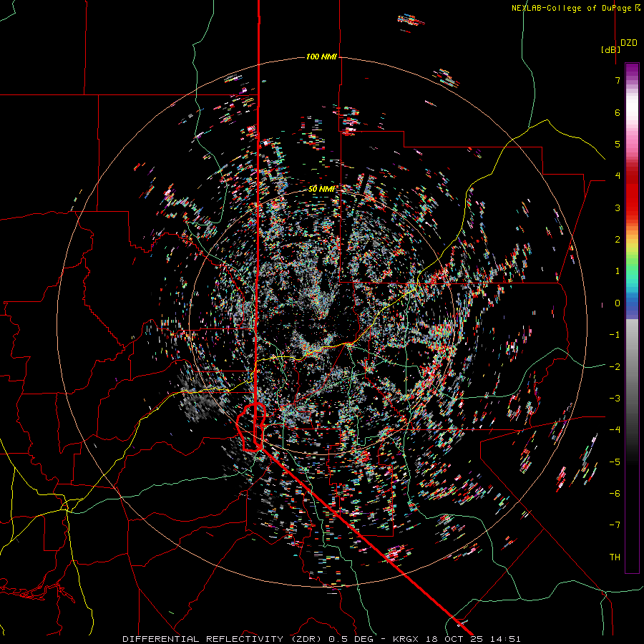Image resolution: width=644 pixels, height=644 pixels.
Task: Click the "50 NMI" range ring label
Action: point(321,189)
